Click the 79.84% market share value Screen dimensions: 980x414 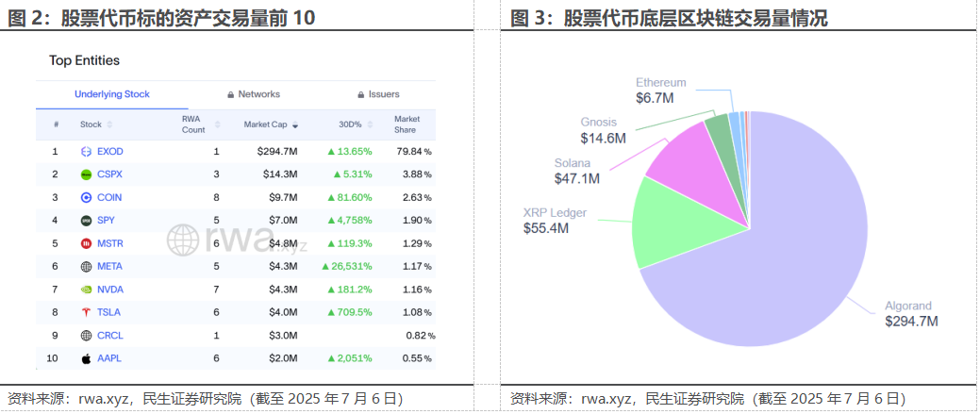(x=414, y=151)
